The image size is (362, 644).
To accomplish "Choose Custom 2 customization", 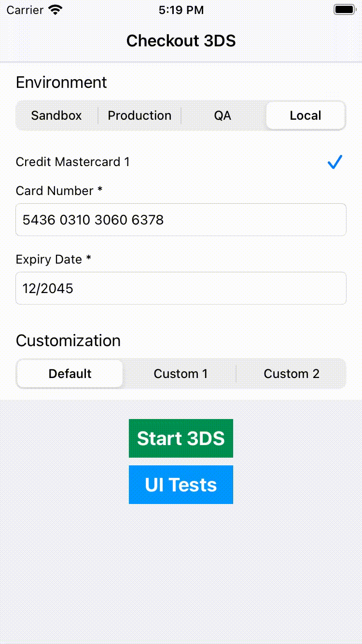I will click(292, 374).
